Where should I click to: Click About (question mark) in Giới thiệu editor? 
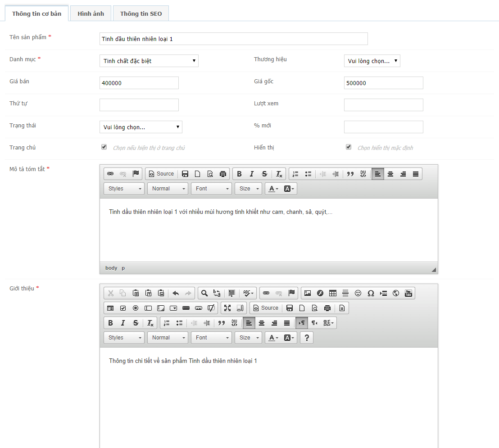307,338
